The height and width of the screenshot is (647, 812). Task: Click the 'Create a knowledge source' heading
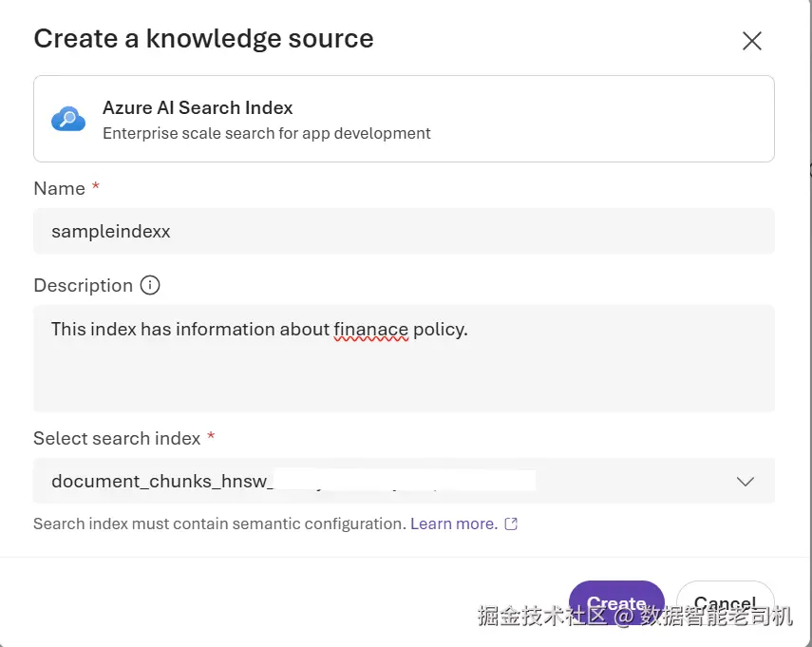point(203,38)
